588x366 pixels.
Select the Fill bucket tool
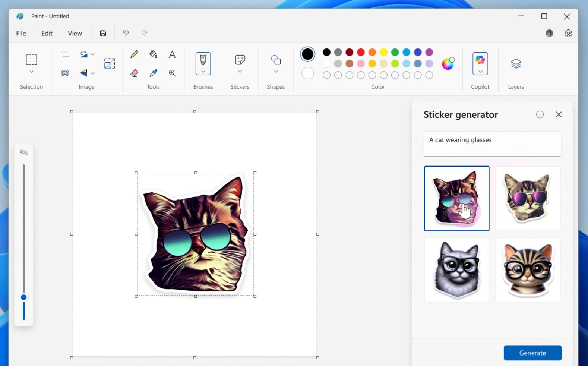coord(153,54)
